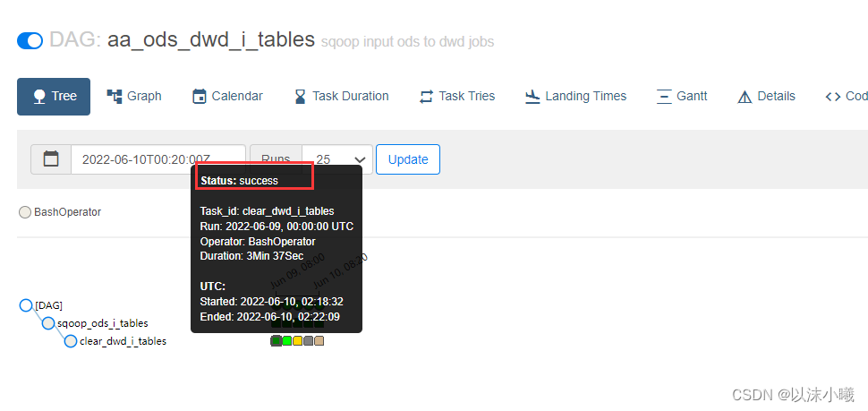Open the calendar date picker icon
The height and width of the screenshot is (411, 868).
click(51, 159)
